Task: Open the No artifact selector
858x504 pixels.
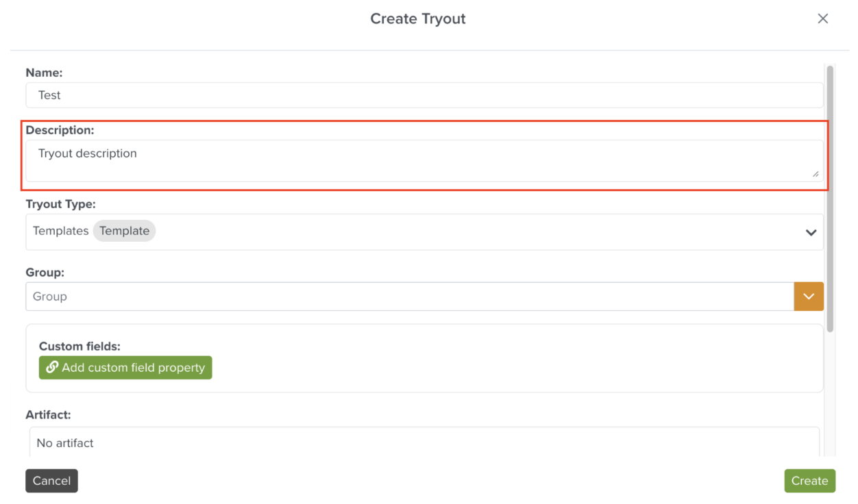Action: coord(424,443)
